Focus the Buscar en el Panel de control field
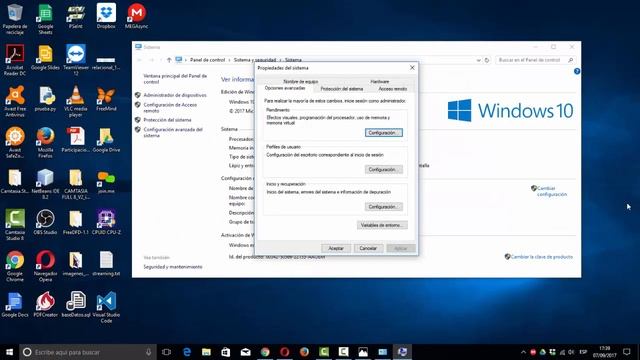 point(536,60)
